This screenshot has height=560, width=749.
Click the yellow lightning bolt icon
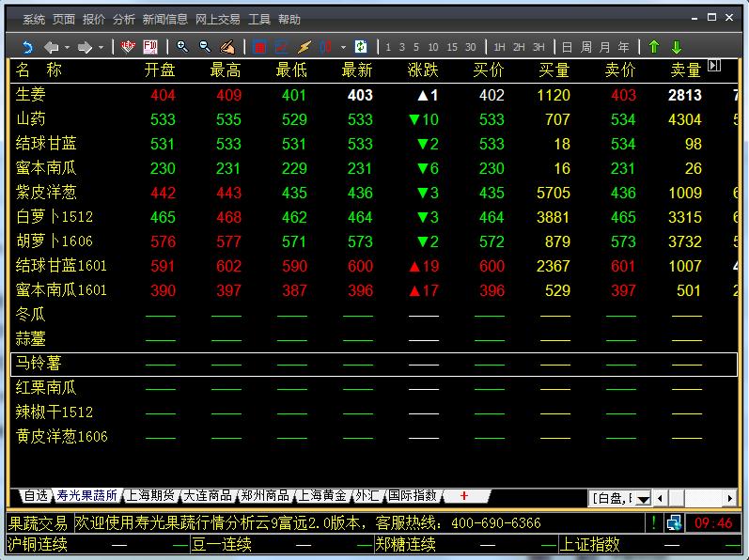[304, 47]
